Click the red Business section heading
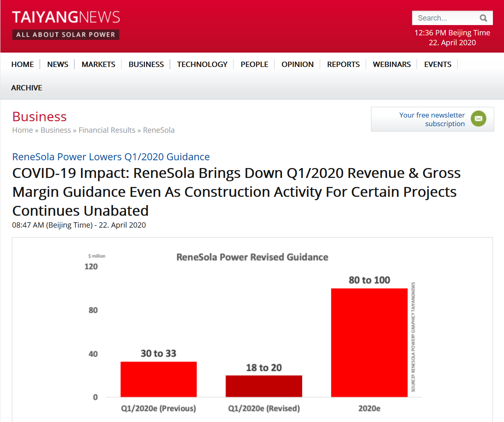 point(39,117)
